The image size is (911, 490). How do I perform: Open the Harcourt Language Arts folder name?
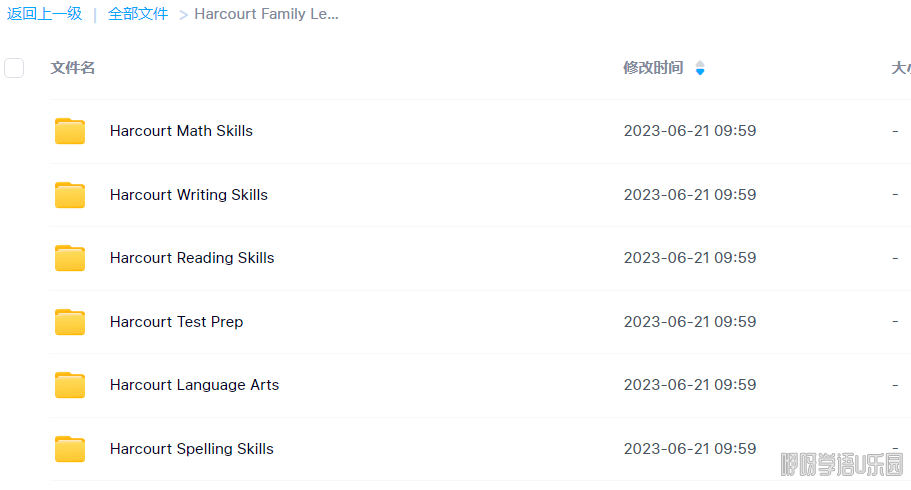coord(195,385)
